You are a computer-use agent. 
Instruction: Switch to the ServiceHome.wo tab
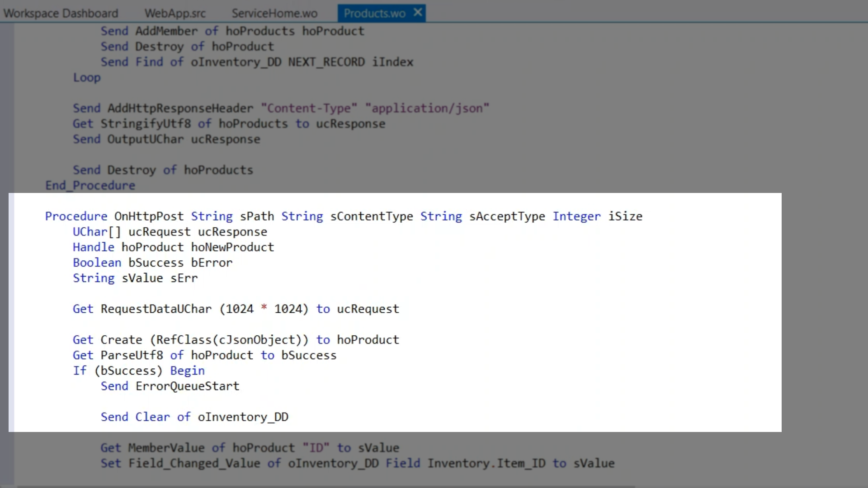274,13
